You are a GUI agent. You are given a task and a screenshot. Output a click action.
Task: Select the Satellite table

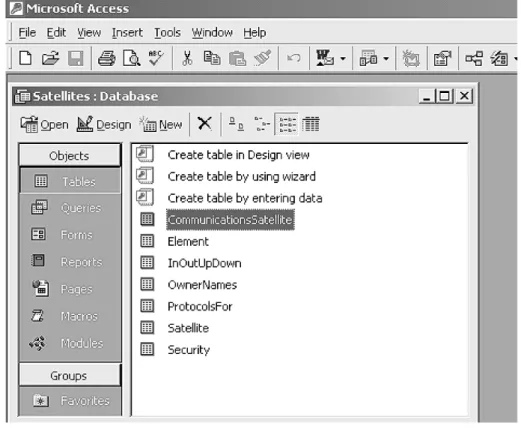[x=188, y=328]
